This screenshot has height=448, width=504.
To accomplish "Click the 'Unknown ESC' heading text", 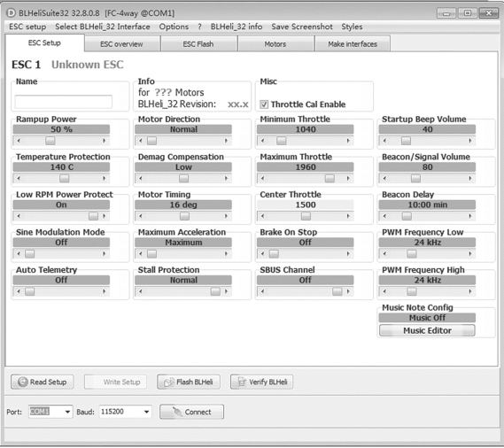I will [x=88, y=65].
